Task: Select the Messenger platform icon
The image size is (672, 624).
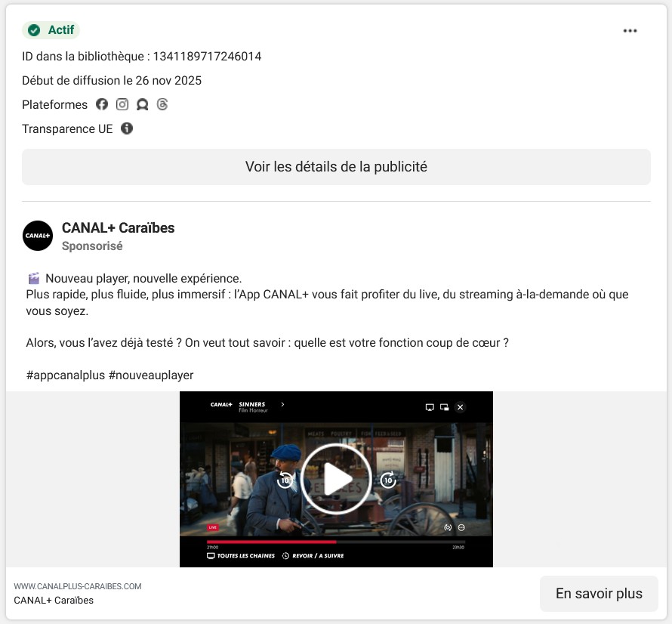Action: pyautogui.click(x=143, y=104)
